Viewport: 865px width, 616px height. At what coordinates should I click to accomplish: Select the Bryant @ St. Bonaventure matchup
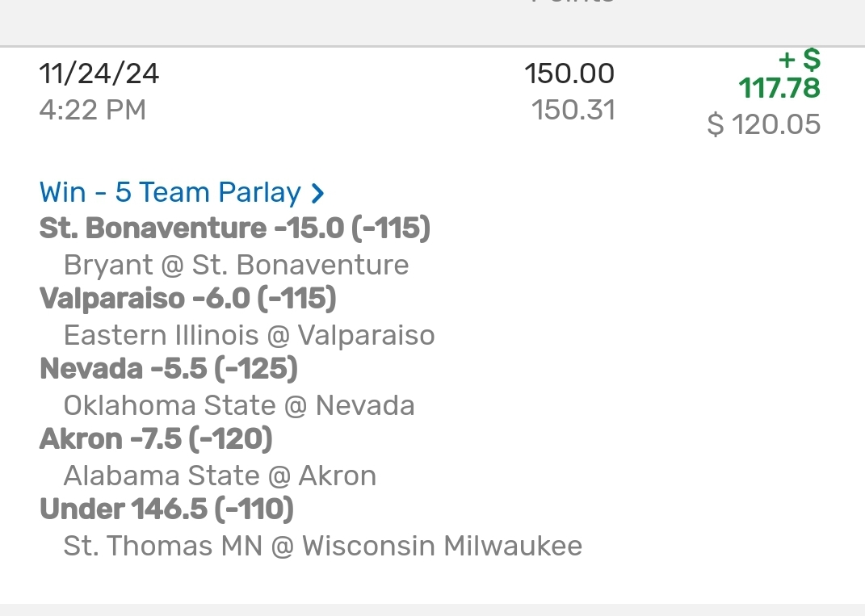236,265
